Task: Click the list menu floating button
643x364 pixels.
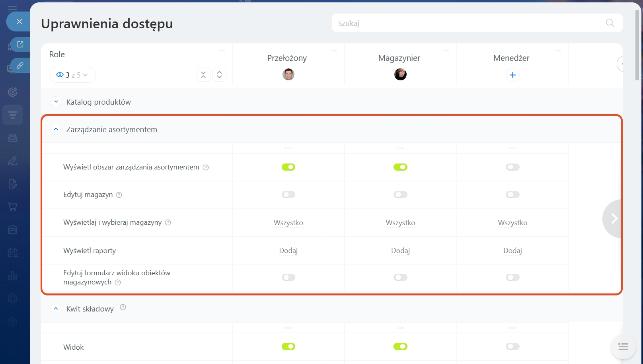Action: [623, 346]
